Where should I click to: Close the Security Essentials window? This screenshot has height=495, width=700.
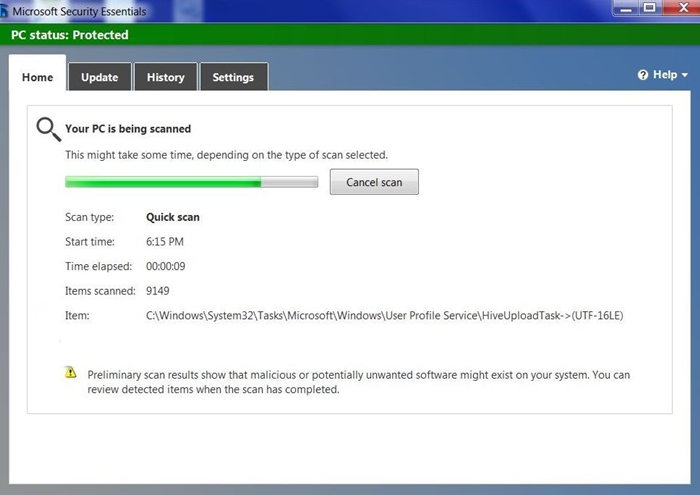coord(682,8)
